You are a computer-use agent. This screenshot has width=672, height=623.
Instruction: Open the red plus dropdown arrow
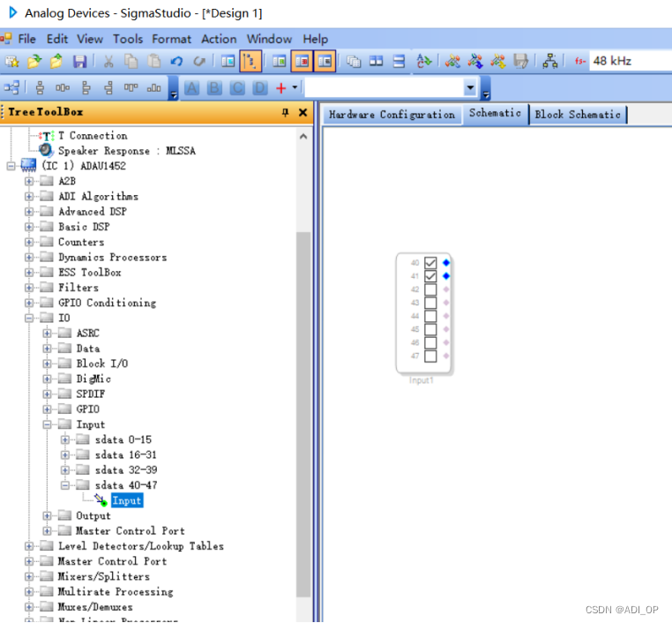[295, 88]
